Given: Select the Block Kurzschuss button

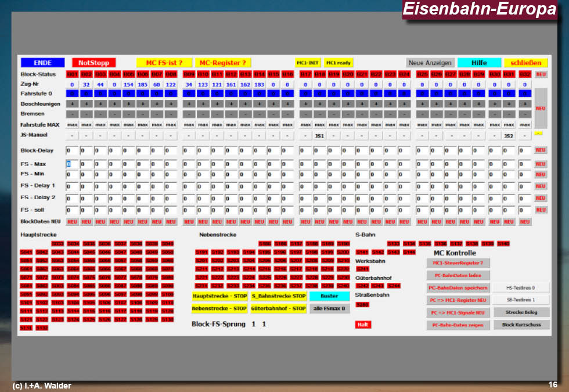Looking at the screenshot, I should point(521,325).
